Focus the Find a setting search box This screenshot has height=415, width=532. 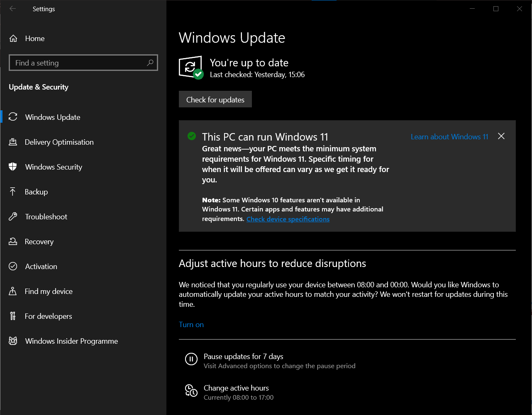(83, 63)
